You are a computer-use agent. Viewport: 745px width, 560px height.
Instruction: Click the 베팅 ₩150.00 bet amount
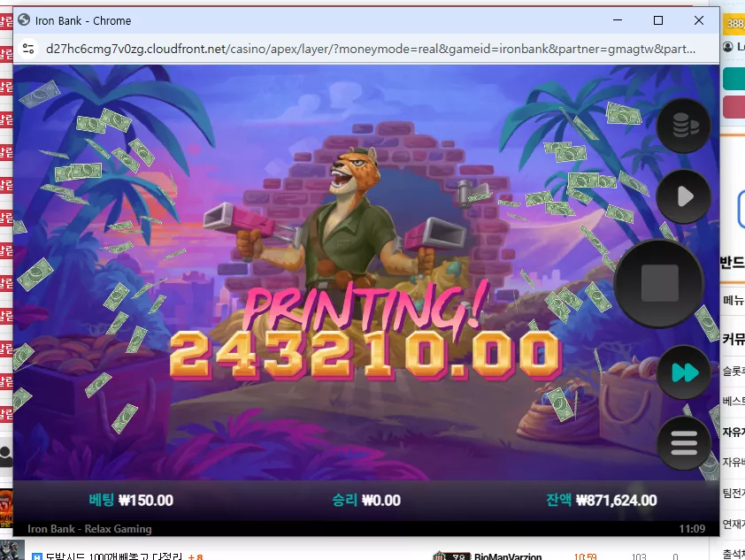click(131, 500)
